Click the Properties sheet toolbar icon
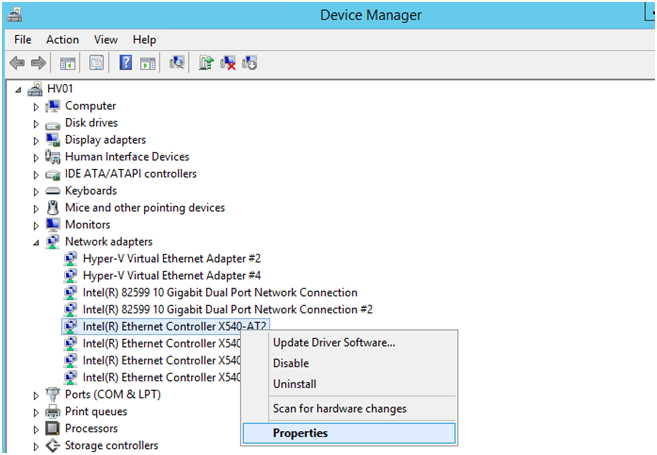 pos(96,63)
